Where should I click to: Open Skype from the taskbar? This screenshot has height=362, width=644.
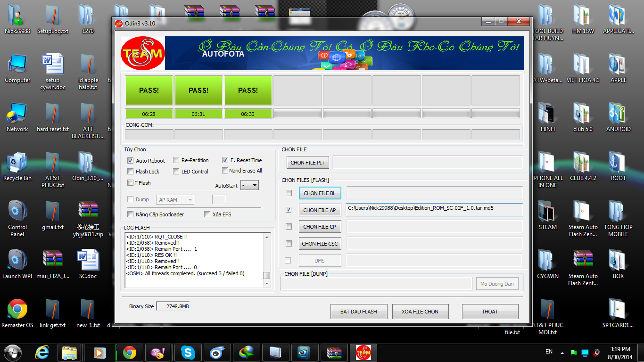(189, 352)
